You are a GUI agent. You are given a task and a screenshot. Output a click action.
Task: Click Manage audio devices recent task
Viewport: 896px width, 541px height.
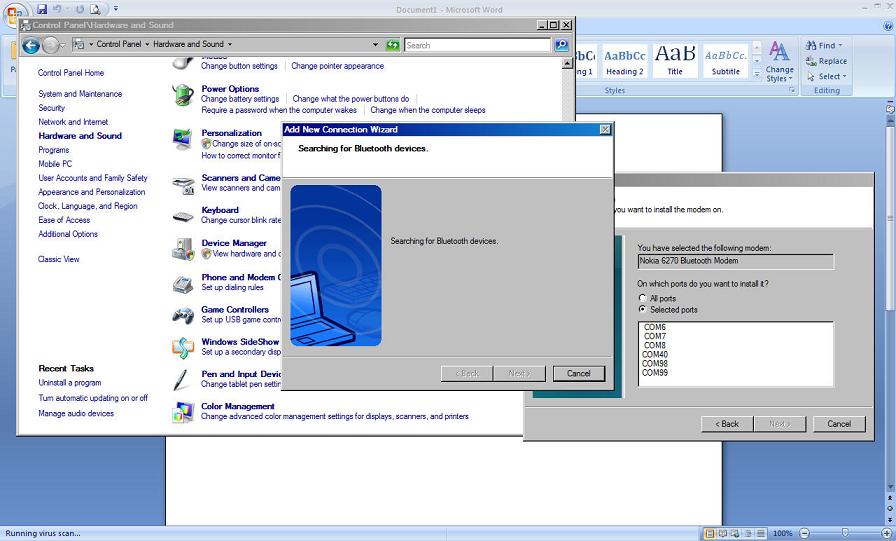click(x=76, y=413)
